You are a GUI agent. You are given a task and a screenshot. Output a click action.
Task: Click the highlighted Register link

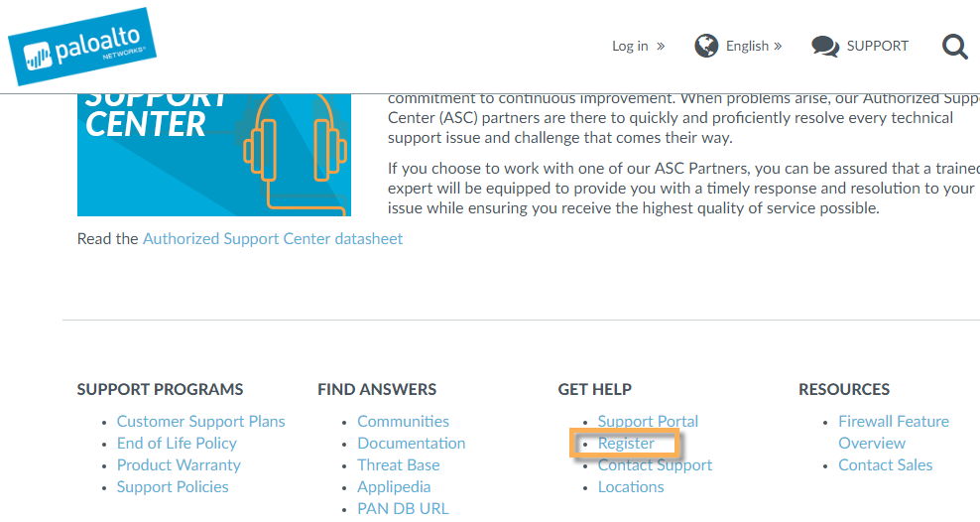coord(626,444)
